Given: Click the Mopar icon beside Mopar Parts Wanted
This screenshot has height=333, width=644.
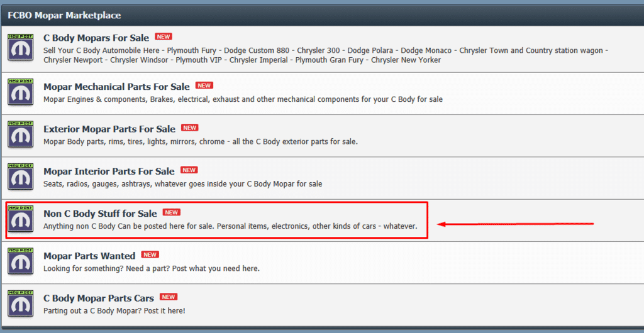Looking at the screenshot, I should [x=20, y=261].
